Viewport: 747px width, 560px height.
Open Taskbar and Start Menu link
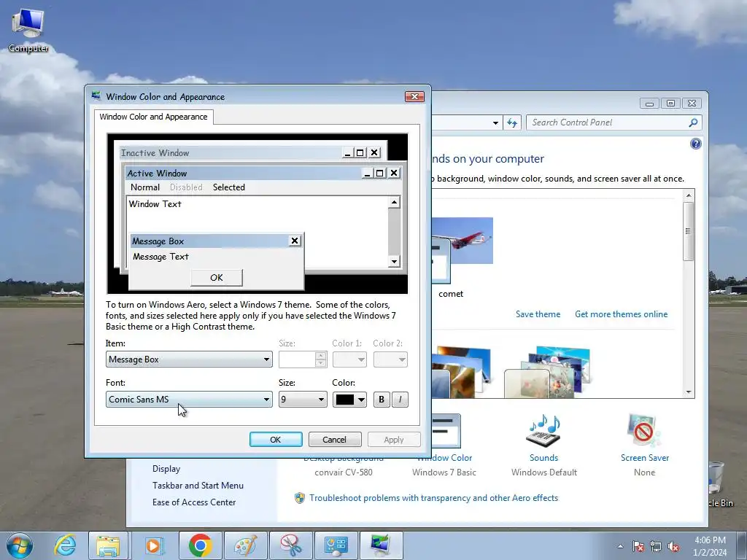(x=198, y=486)
